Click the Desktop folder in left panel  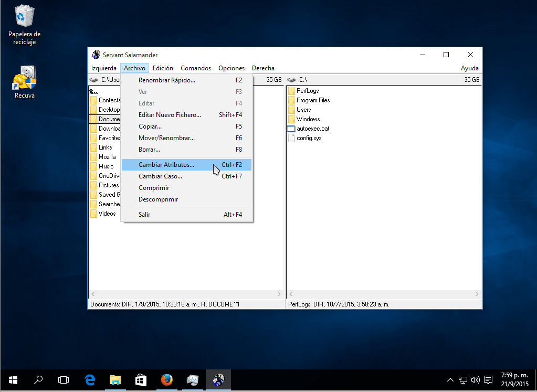pos(105,110)
